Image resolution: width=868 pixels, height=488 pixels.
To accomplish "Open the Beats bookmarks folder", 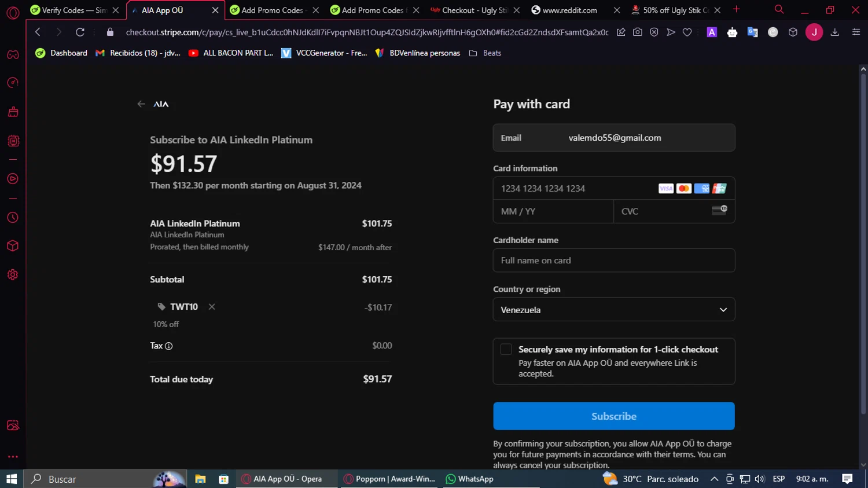I will (485, 53).
